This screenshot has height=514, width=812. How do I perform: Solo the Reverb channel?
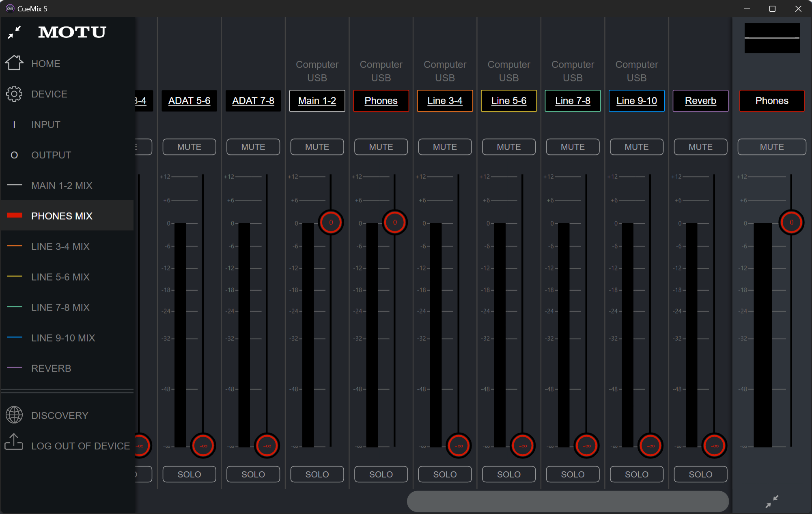700,474
